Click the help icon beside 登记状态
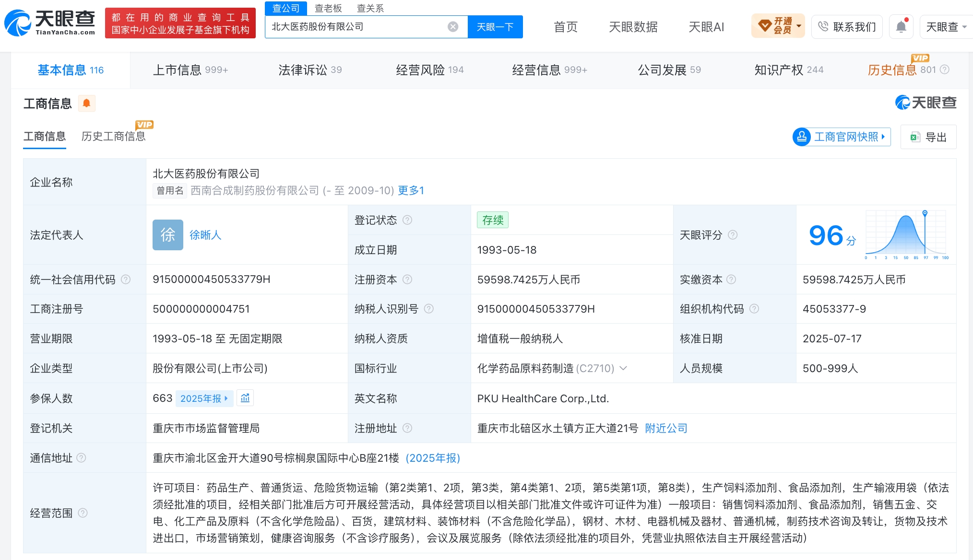Screen dimensions: 973x560 [x=407, y=220]
